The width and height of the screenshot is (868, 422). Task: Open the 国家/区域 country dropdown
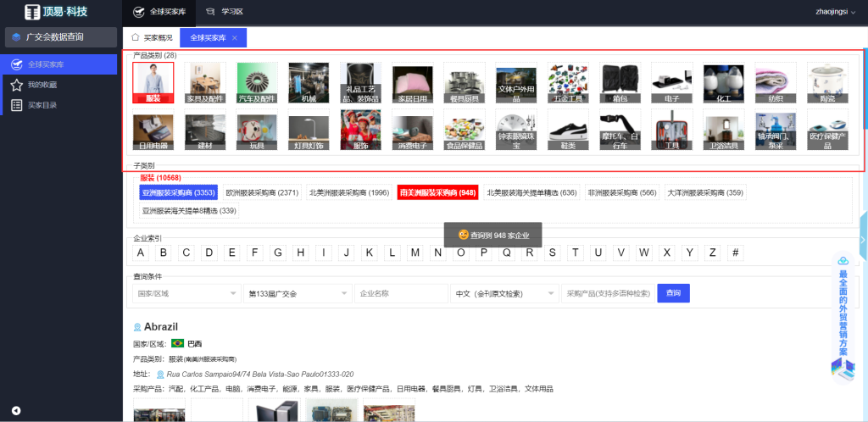[186, 293]
